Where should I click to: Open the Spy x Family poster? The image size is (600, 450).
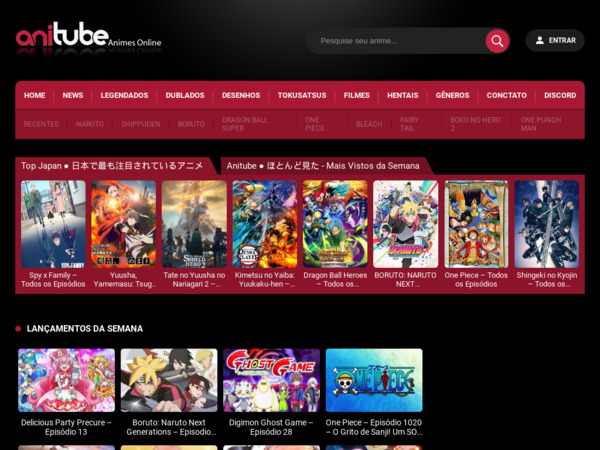click(x=53, y=224)
